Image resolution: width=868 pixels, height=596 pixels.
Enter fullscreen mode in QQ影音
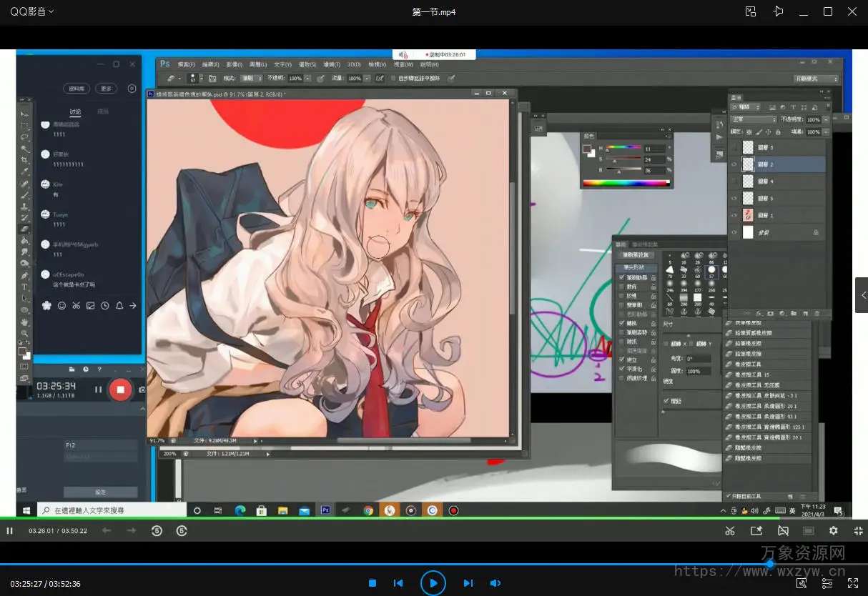tap(853, 583)
